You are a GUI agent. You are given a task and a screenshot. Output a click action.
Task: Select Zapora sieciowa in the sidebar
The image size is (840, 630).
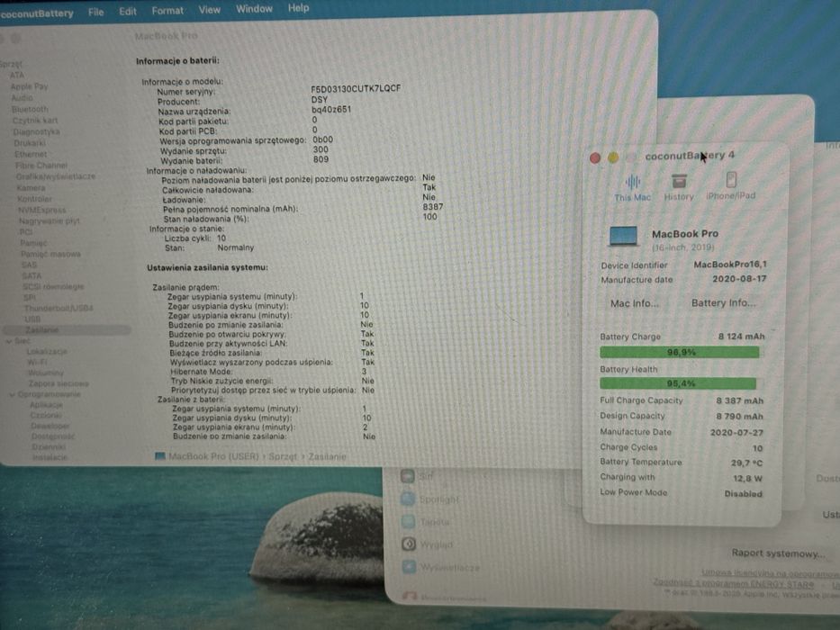point(59,383)
